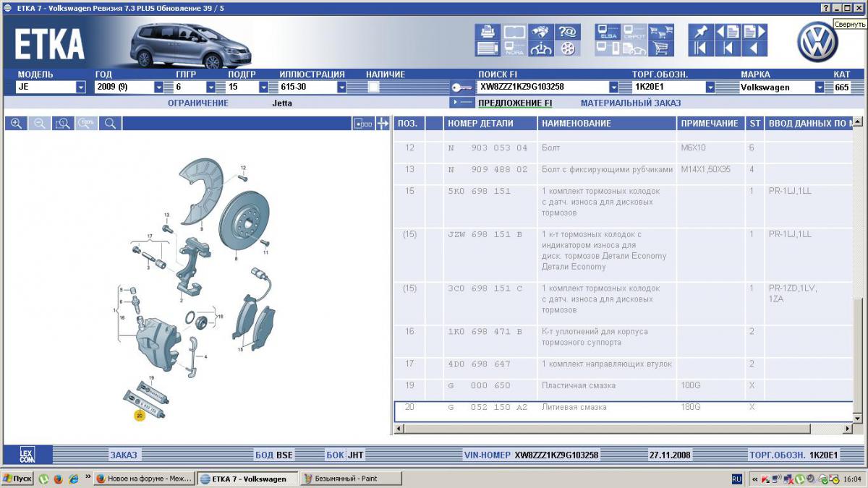Image resolution: width=868 pixels, height=488 pixels.
Task: Click the double shopping carts icon
Action: pos(660,32)
